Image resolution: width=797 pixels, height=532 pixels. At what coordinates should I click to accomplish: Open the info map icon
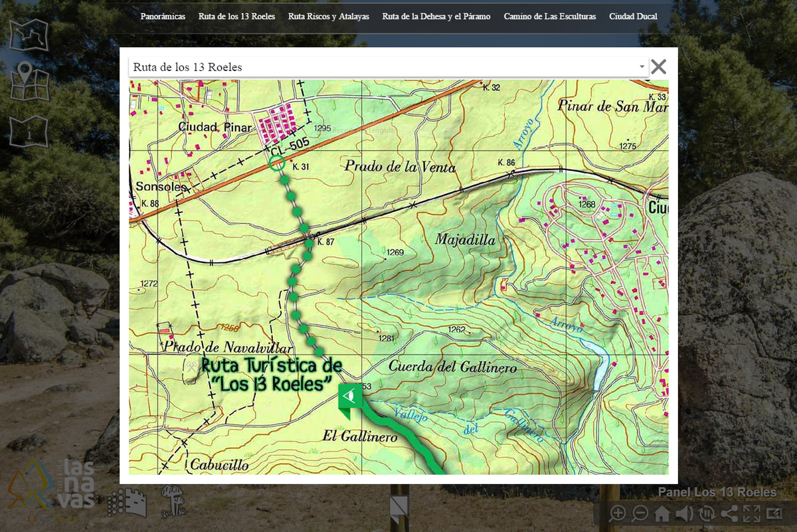pyautogui.click(x=29, y=132)
